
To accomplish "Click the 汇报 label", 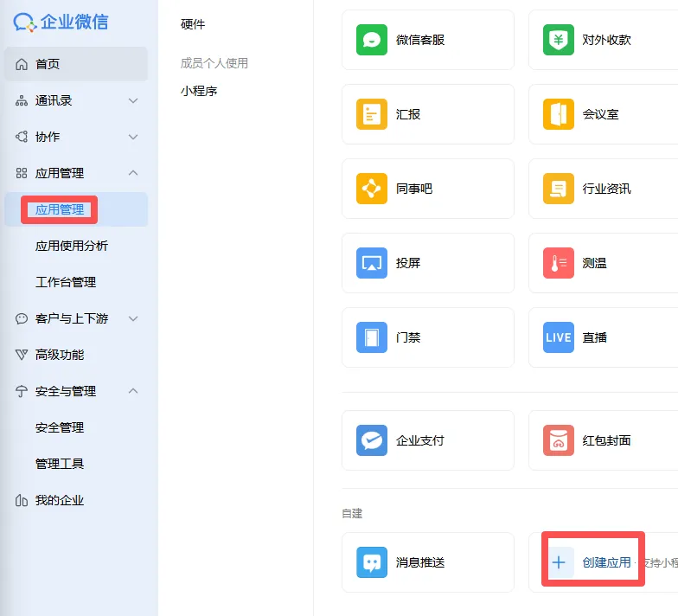I will tap(408, 114).
